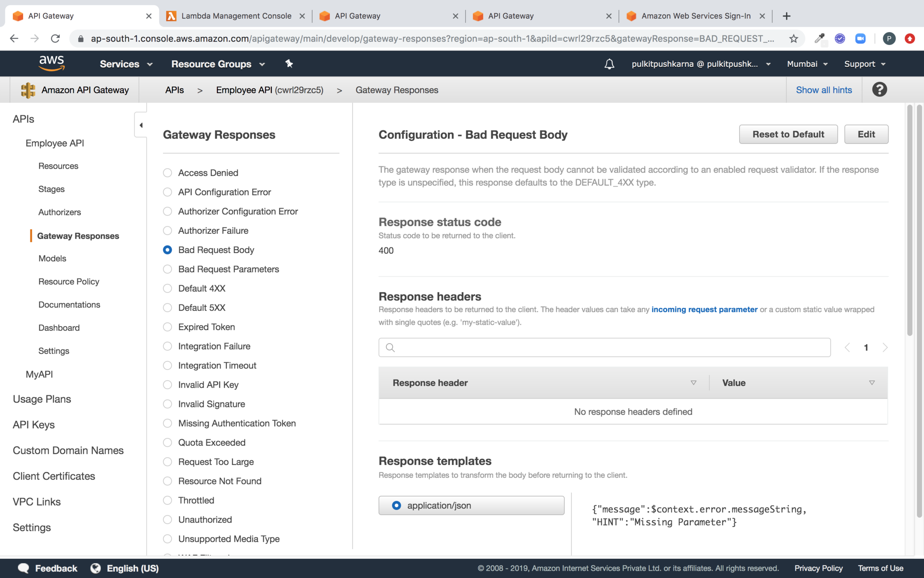Viewport: 924px width, 578px height.
Task: Open Models in the sidebar
Action: pos(52,258)
